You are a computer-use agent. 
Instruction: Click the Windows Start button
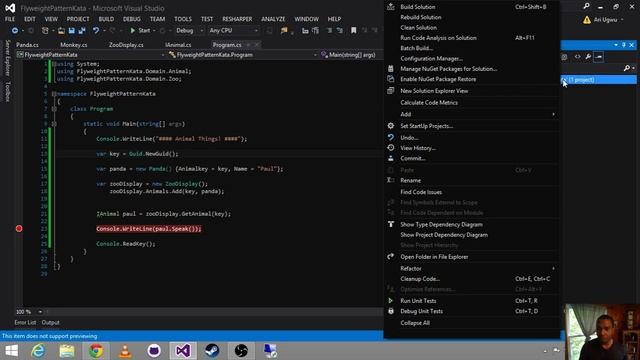pos(11,351)
